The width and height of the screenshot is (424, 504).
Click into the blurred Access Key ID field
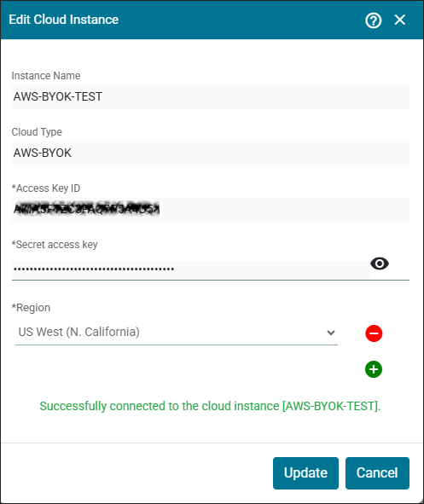pyautogui.click(x=211, y=210)
